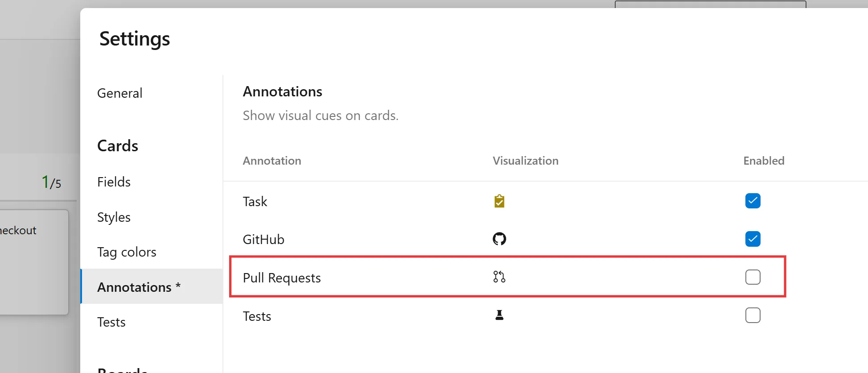Disable the Task annotation checkbox
Screen dimensions: 868x373
pos(753,201)
